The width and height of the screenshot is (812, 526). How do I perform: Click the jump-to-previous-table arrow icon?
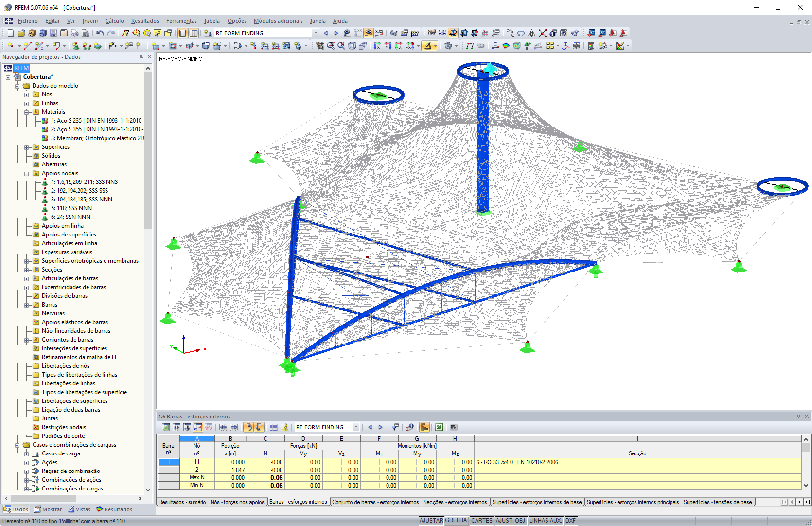pyautogui.click(x=223, y=427)
